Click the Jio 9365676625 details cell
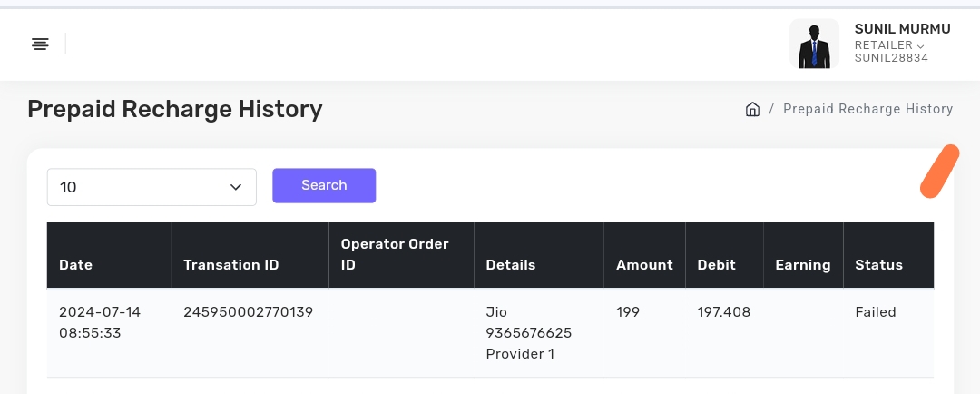The height and width of the screenshot is (394, 980). point(529,333)
